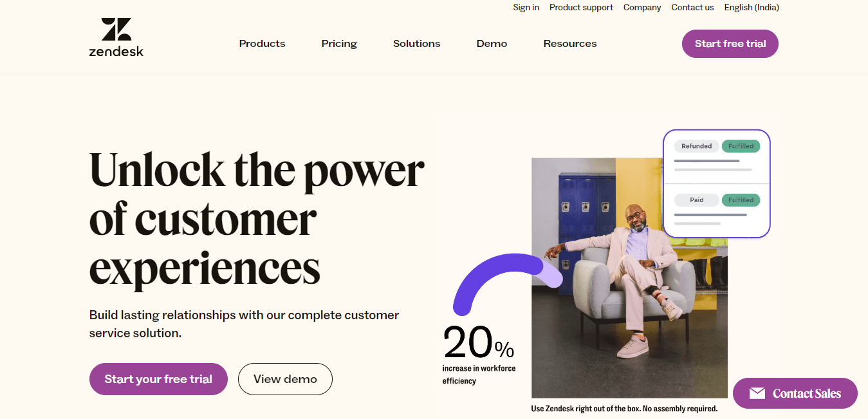The image size is (868, 419).
Task: Click the View demo button
Action: tap(285, 379)
